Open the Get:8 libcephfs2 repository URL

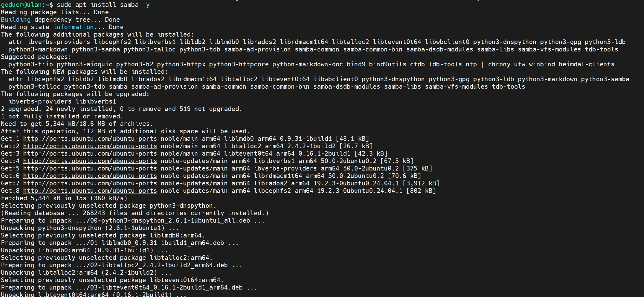click(x=90, y=191)
